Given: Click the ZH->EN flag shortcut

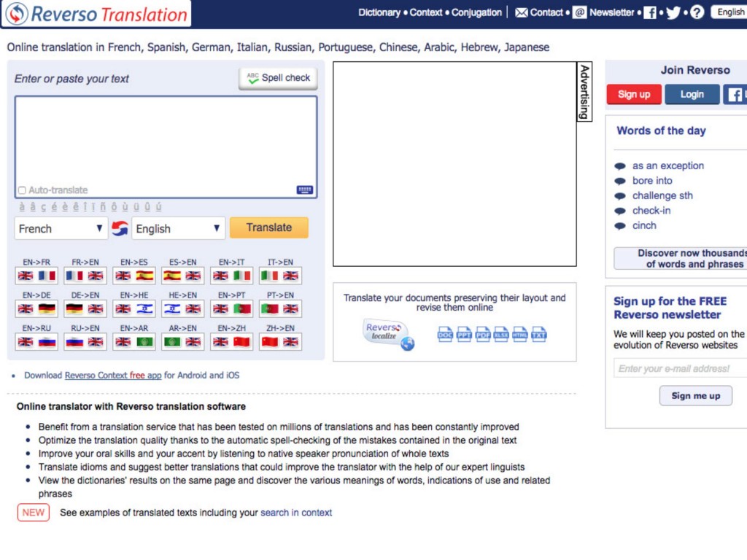Looking at the screenshot, I should (x=280, y=341).
